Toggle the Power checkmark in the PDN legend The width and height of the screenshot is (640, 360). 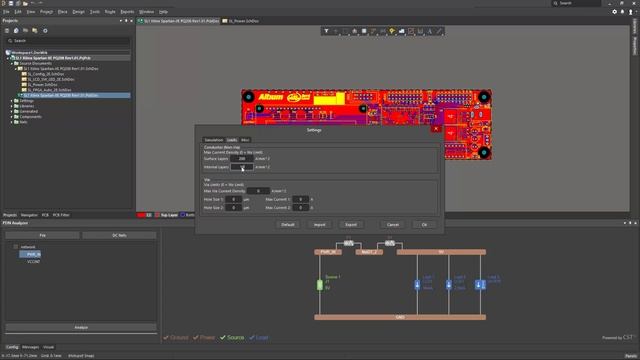pyautogui.click(x=196, y=338)
